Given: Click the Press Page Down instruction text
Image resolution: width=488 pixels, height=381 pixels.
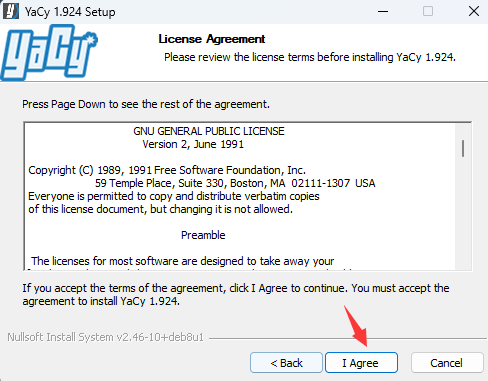Looking at the screenshot, I should tap(146, 104).
